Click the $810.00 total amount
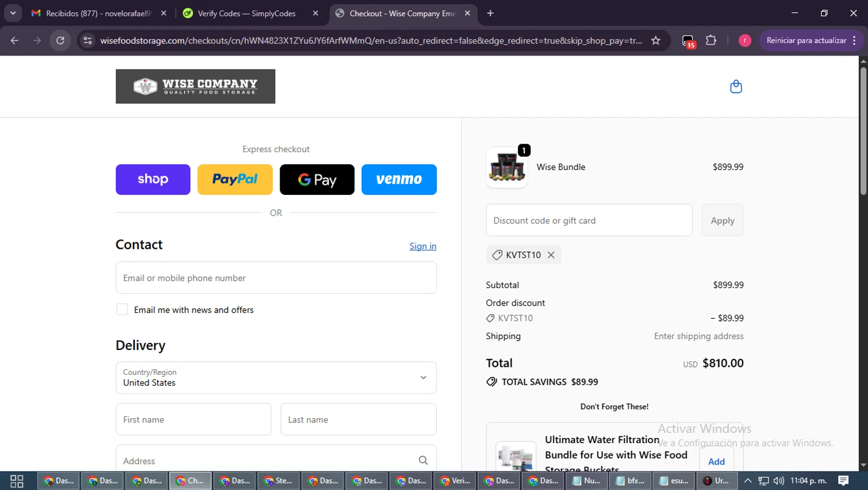The height and width of the screenshot is (490, 868). [723, 363]
